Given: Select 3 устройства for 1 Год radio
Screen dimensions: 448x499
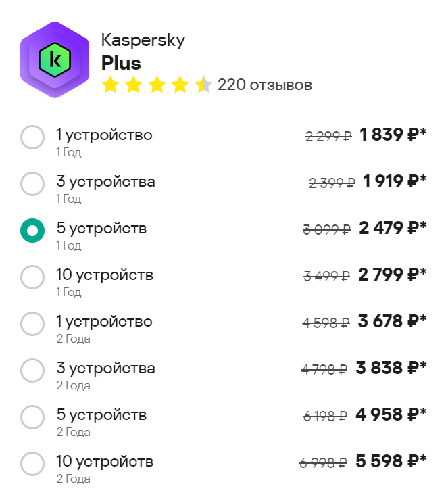Looking at the screenshot, I should (32, 184).
